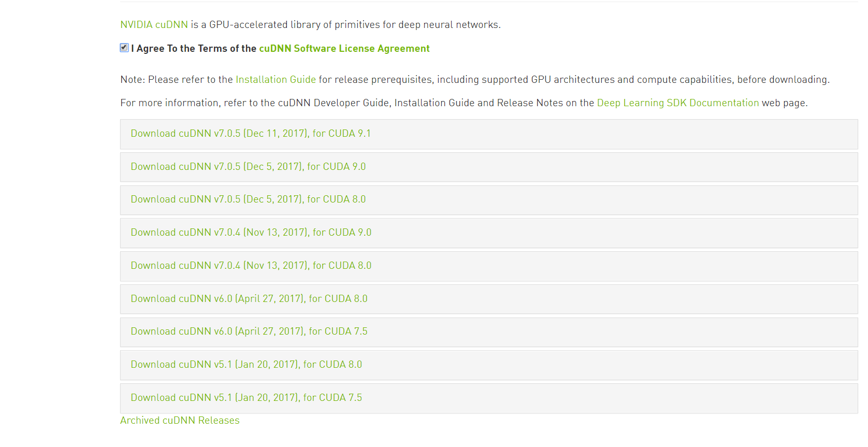The image size is (868, 447).
Task: Click the Dec 11, 2017 download row
Action: [489, 134]
